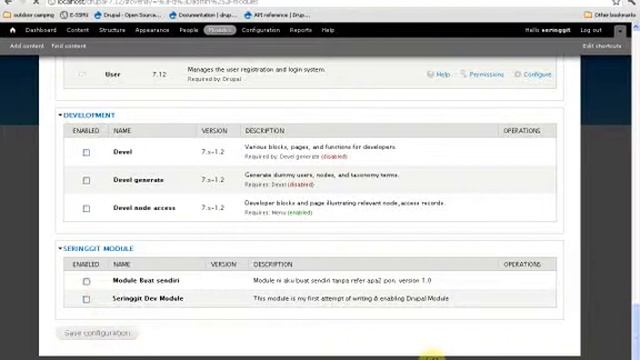This screenshot has height=360, width=640.
Task: Click the Devel generate module name
Action: pyautogui.click(x=138, y=180)
